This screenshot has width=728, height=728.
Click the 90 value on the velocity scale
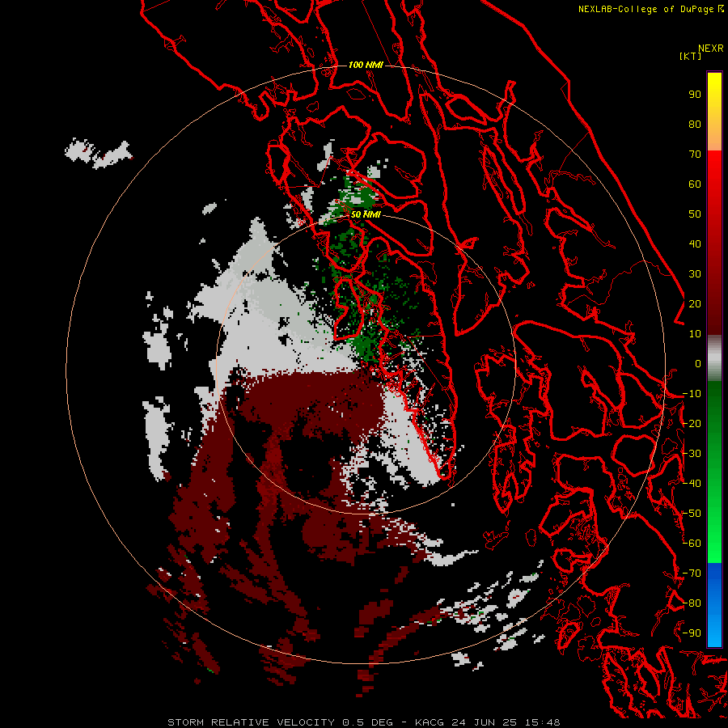coord(695,95)
